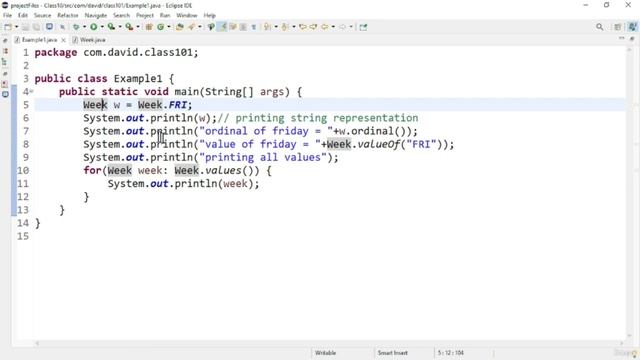This screenshot has height=360, width=640.
Task: Open the File menu
Action: tap(7, 15)
